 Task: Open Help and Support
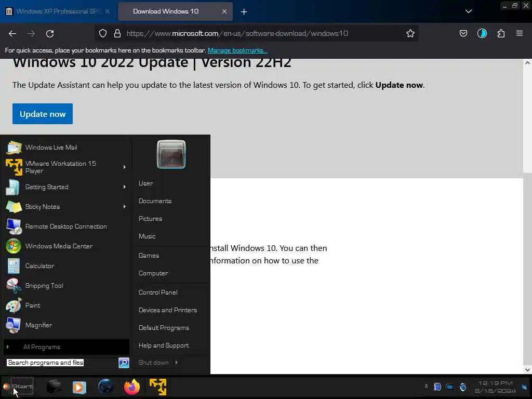(164, 345)
